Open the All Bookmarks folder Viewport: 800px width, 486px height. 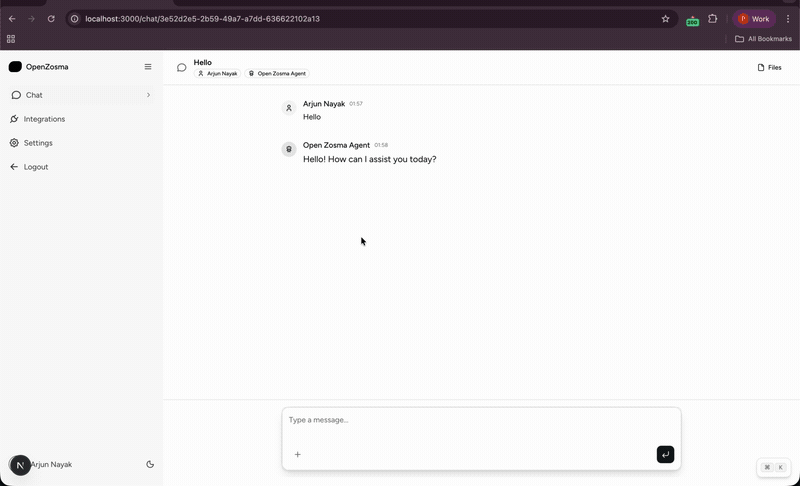tap(763, 39)
